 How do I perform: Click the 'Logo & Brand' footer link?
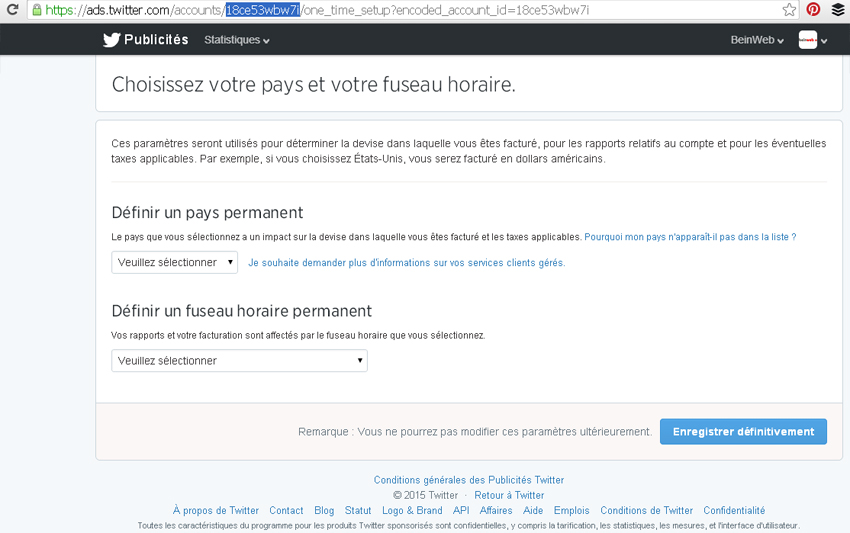pos(412,510)
